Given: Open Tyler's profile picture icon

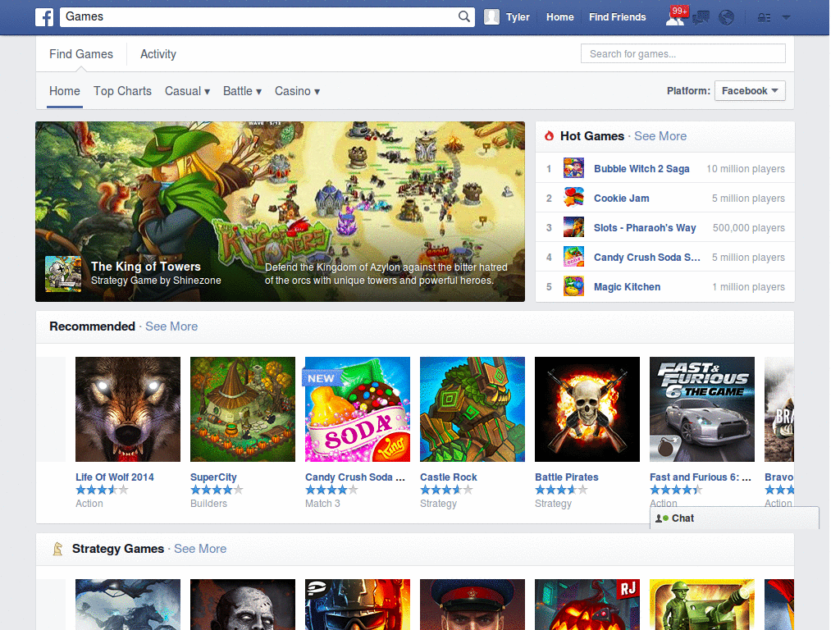Looking at the screenshot, I should [492, 17].
